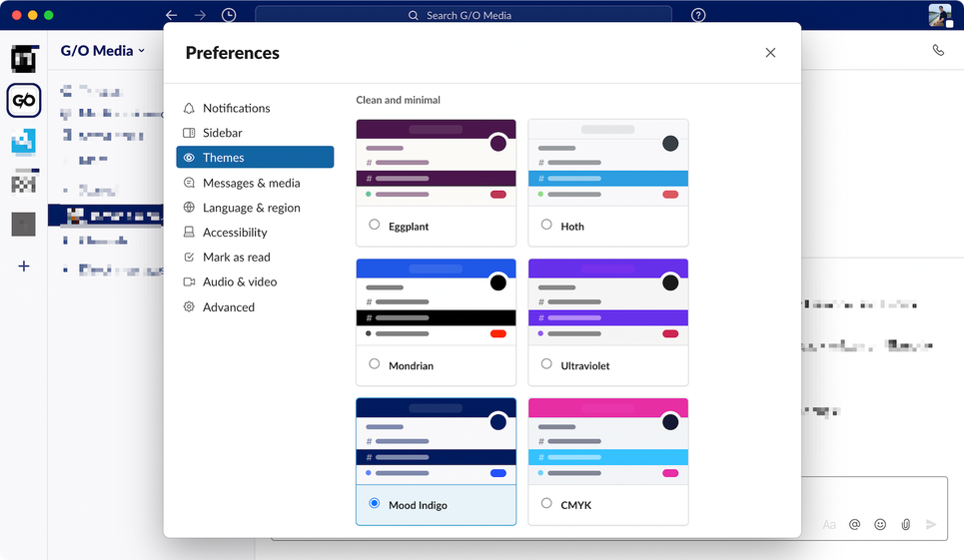Screen dimensions: 964x560
Task: Mention someone with the @ icon
Action: pos(854,524)
